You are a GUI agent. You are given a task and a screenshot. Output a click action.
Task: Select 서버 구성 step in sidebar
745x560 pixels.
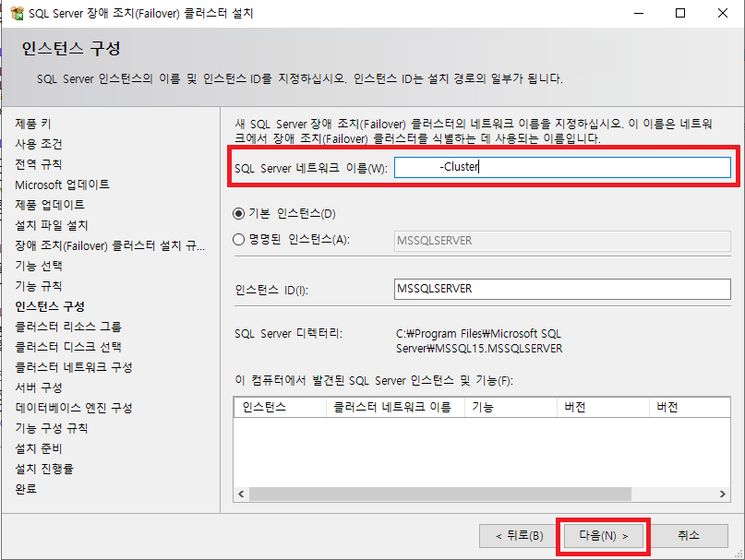pos(39,387)
